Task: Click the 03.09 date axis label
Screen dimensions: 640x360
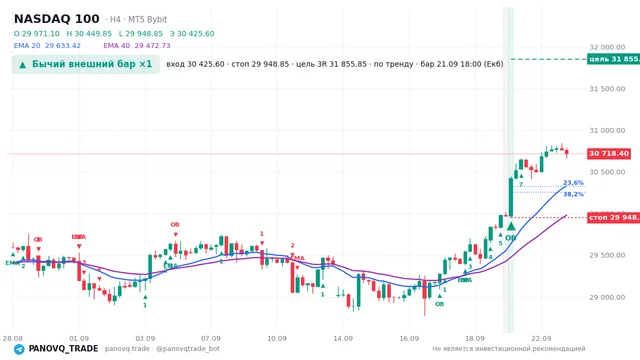Action: (145, 338)
